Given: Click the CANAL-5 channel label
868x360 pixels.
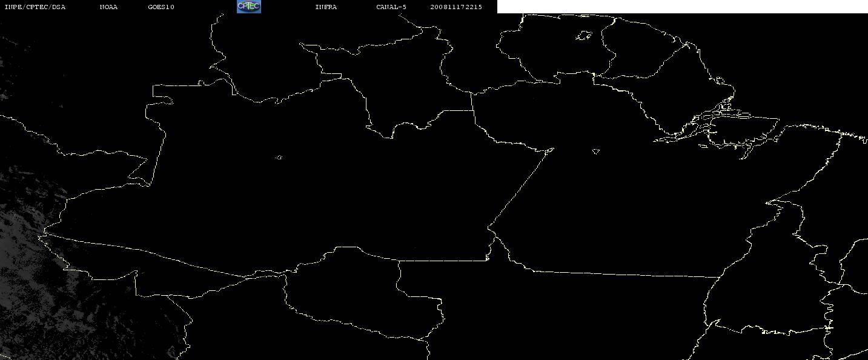Looking at the screenshot, I should 391,7.
